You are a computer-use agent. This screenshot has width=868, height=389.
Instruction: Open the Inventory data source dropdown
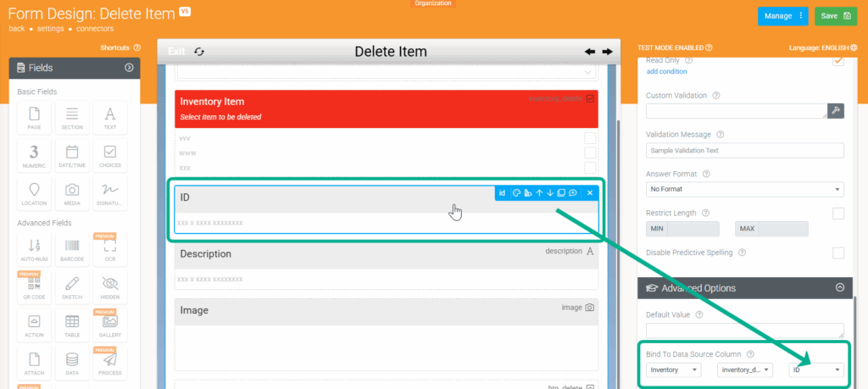click(x=674, y=370)
